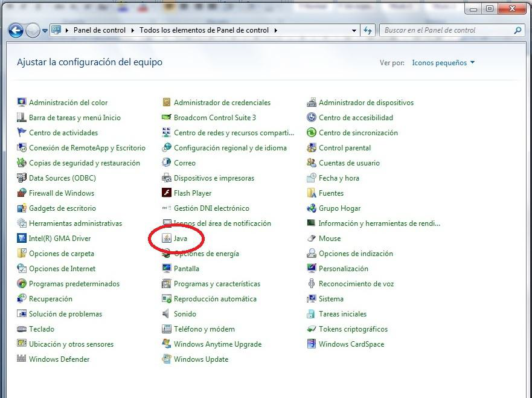Click the Programas predeterminados icon
Image resolution: width=532 pixels, height=398 pixels.
pyautogui.click(x=21, y=283)
